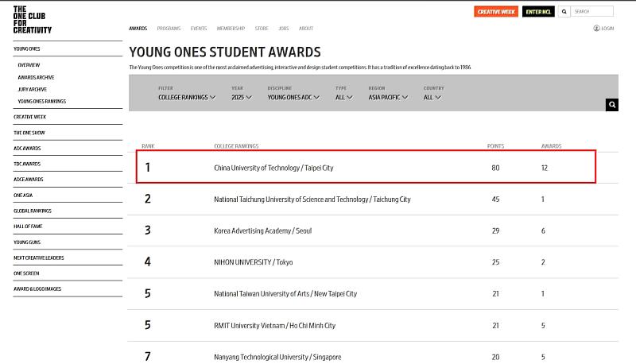Open Young Ones Rankings in the sidebar
Image resolution: width=636 pixels, height=364 pixels.
pyautogui.click(x=42, y=102)
